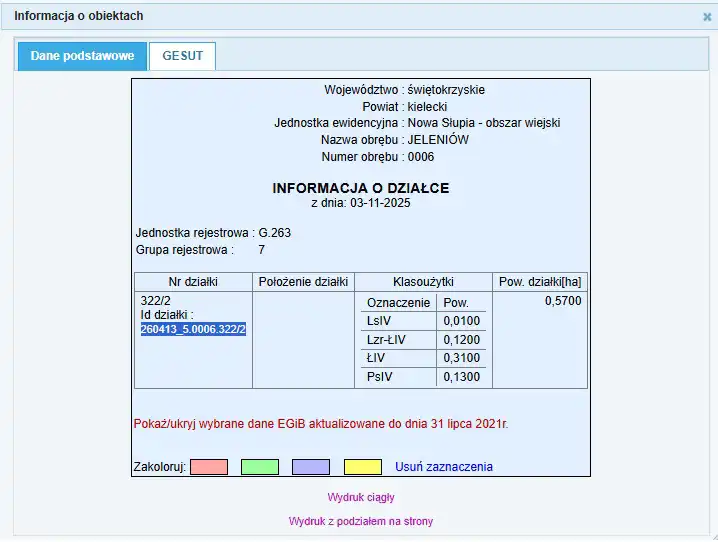The height and width of the screenshot is (542, 718).
Task: Open the GESUT tab
Action: pyautogui.click(x=182, y=56)
